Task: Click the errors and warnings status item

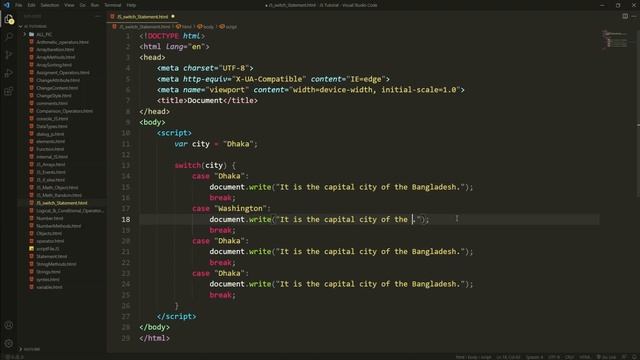Action: tap(14, 357)
